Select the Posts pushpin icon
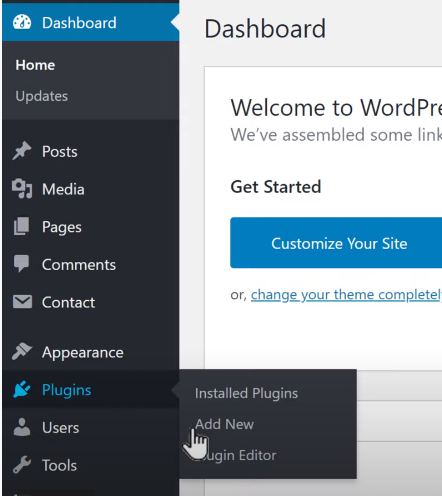The image size is (442, 496). point(22,151)
